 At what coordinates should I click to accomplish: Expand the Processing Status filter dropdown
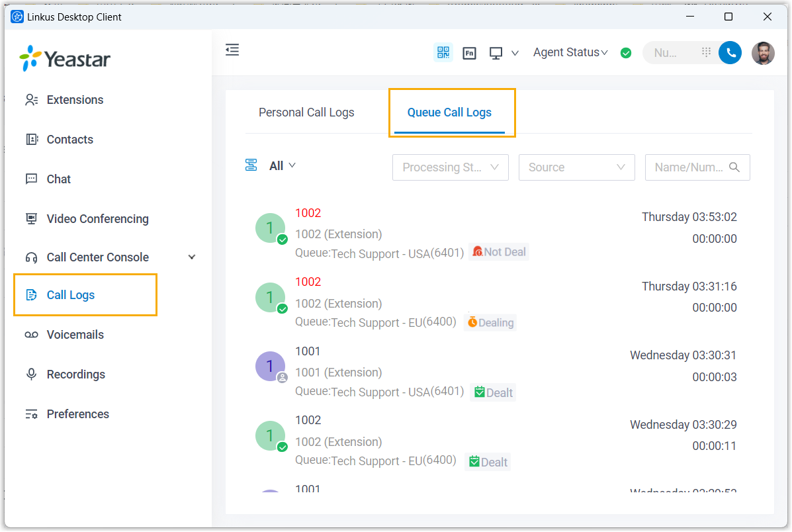point(450,167)
